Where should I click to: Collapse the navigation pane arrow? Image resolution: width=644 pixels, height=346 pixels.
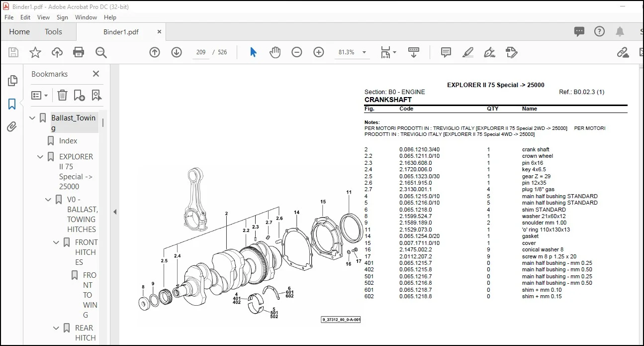click(x=115, y=212)
